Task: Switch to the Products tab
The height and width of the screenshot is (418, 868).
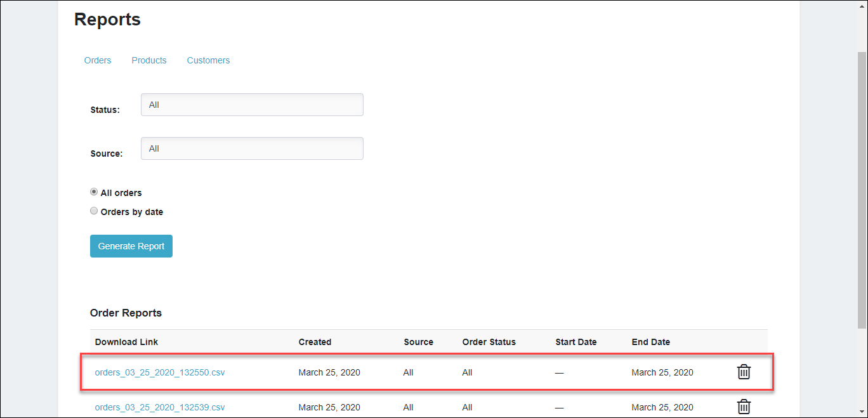Action: (x=148, y=60)
